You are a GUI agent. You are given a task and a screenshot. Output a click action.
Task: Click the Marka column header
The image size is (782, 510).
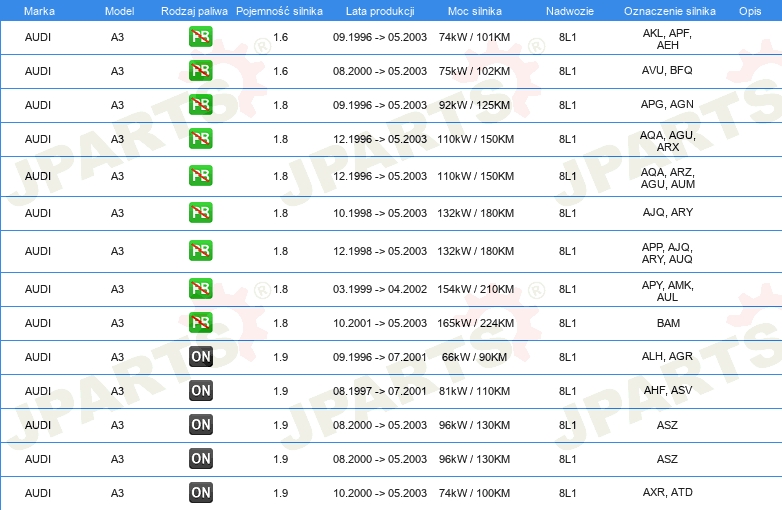click(39, 11)
